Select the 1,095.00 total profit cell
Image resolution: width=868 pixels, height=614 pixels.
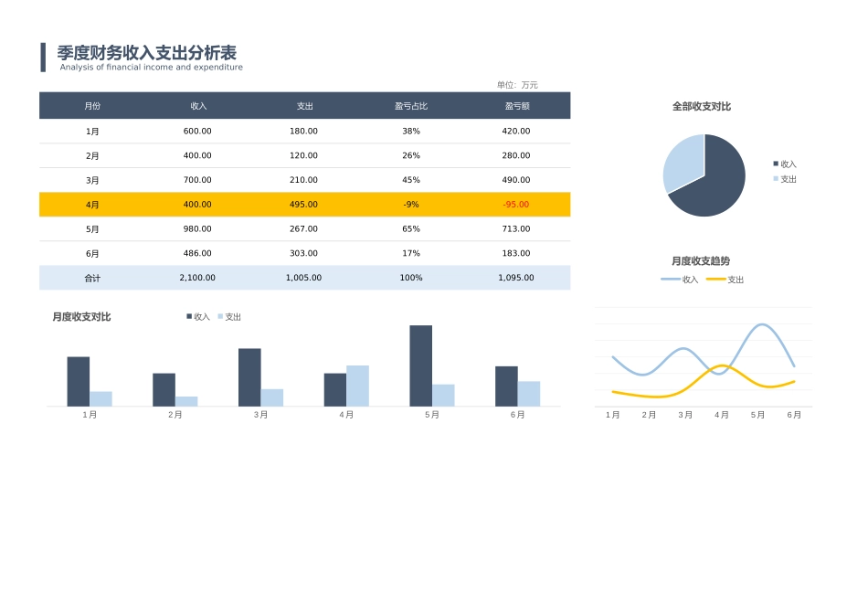[516, 278]
